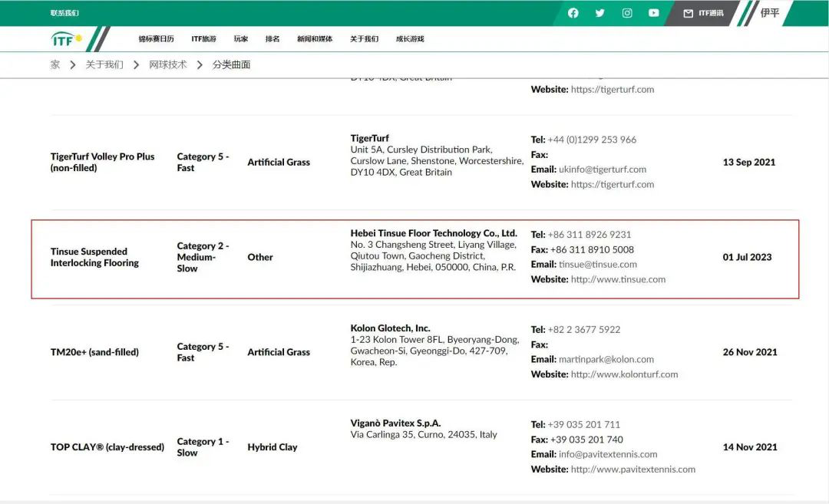Open the 锦标赛日历 menu

(x=156, y=38)
